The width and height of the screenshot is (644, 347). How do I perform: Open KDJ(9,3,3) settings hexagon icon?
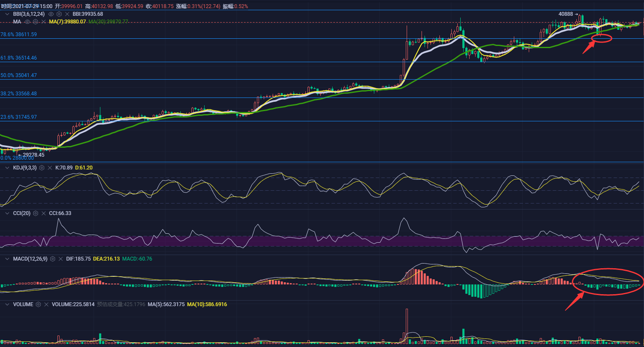pos(42,168)
